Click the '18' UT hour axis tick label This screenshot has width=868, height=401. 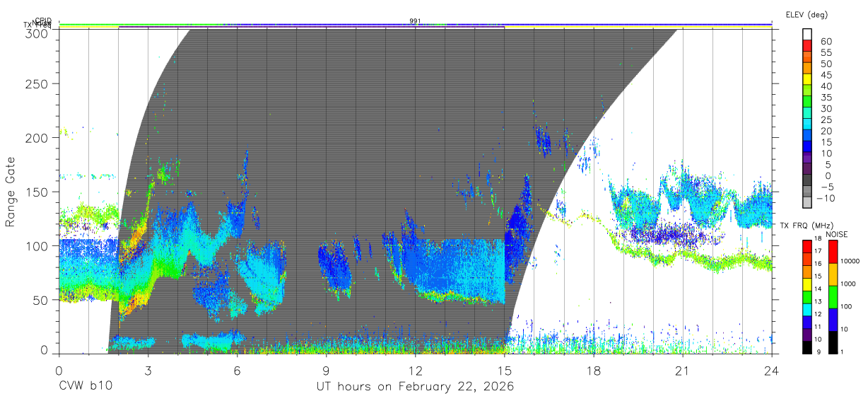pyautogui.click(x=594, y=370)
